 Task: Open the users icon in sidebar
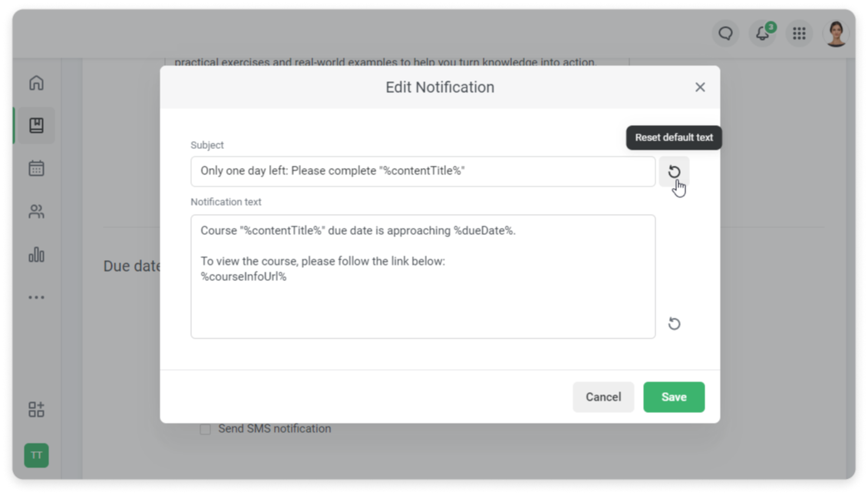pyautogui.click(x=36, y=211)
